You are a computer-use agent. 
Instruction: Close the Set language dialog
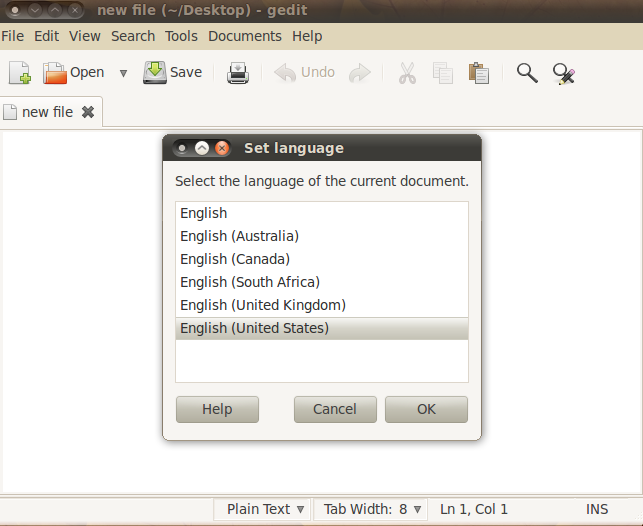222,148
